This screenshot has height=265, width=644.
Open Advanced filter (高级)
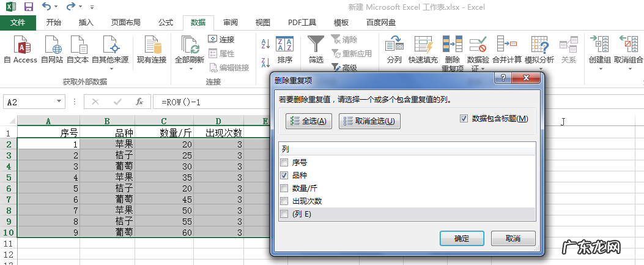[x=344, y=68]
